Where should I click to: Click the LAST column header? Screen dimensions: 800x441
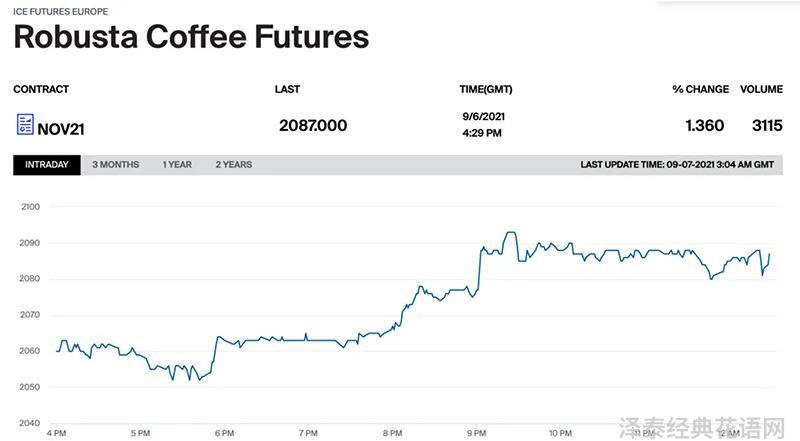(x=287, y=89)
